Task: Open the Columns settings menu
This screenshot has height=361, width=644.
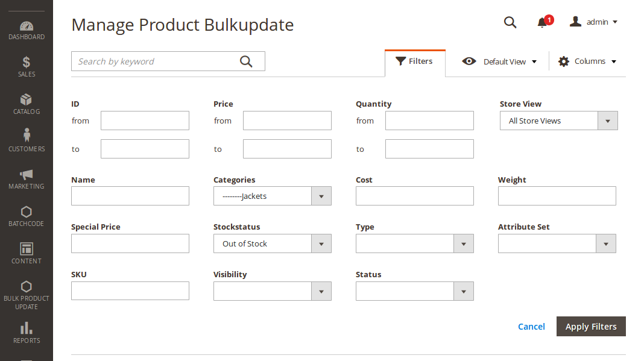Action: (587, 61)
